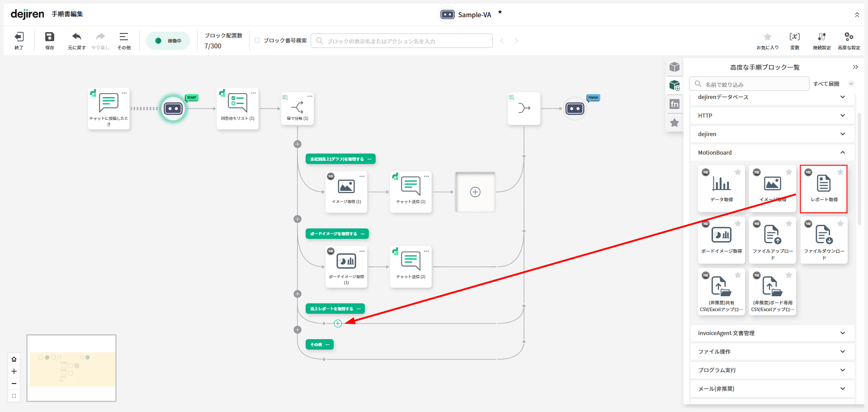Click the exit (終了) icon
868x412 pixels.
(x=19, y=37)
